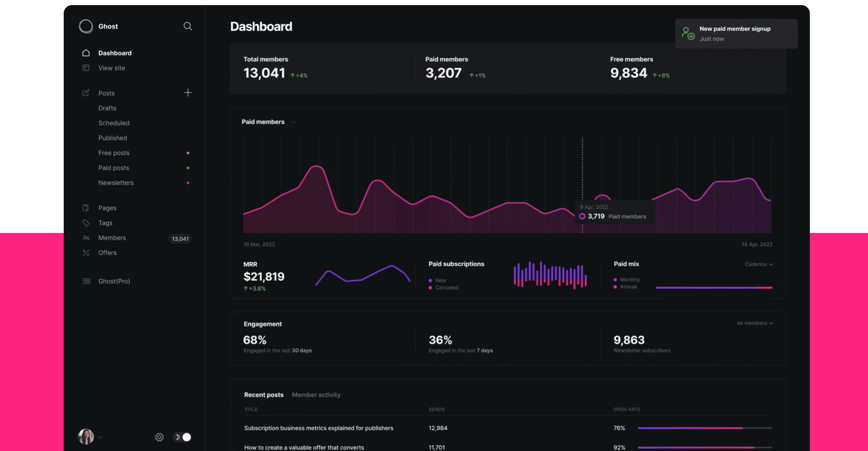Click the user avatar photo
Image resolution: width=868 pixels, height=451 pixels.
(x=86, y=437)
